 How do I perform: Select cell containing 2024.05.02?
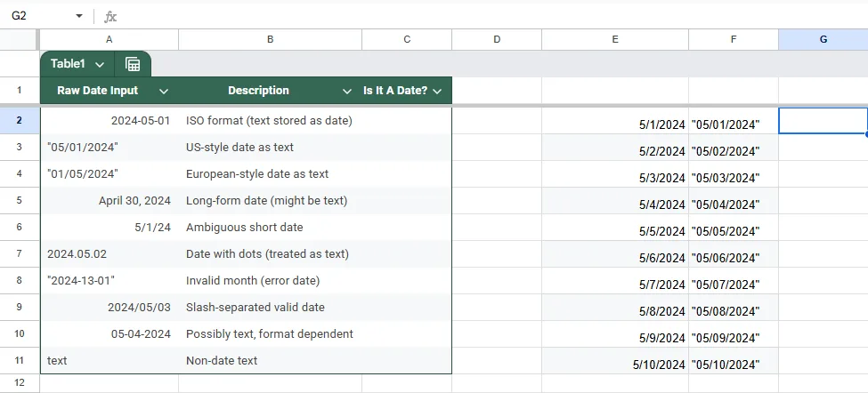109,253
